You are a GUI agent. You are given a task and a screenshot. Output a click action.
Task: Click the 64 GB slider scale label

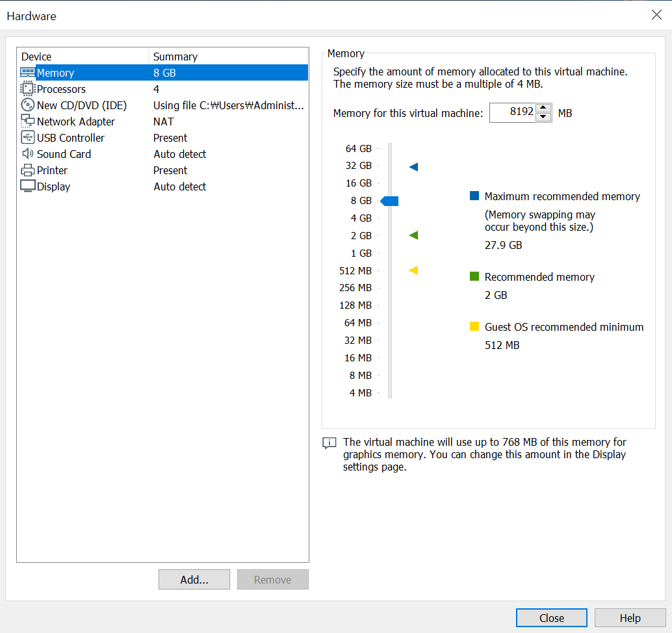[358, 148]
